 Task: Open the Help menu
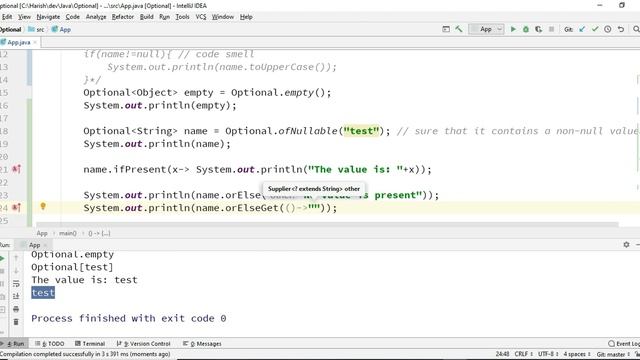(246, 17)
